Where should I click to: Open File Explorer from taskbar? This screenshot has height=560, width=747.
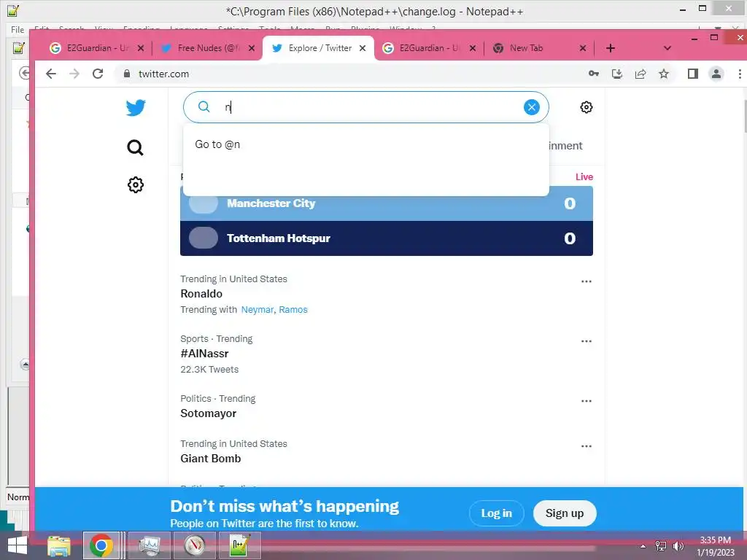(59, 545)
